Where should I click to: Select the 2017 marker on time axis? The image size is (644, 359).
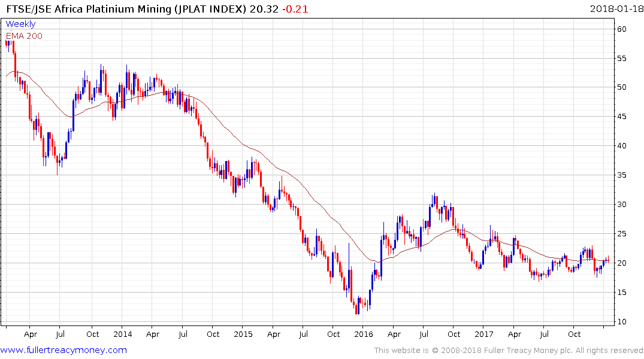pos(485,334)
